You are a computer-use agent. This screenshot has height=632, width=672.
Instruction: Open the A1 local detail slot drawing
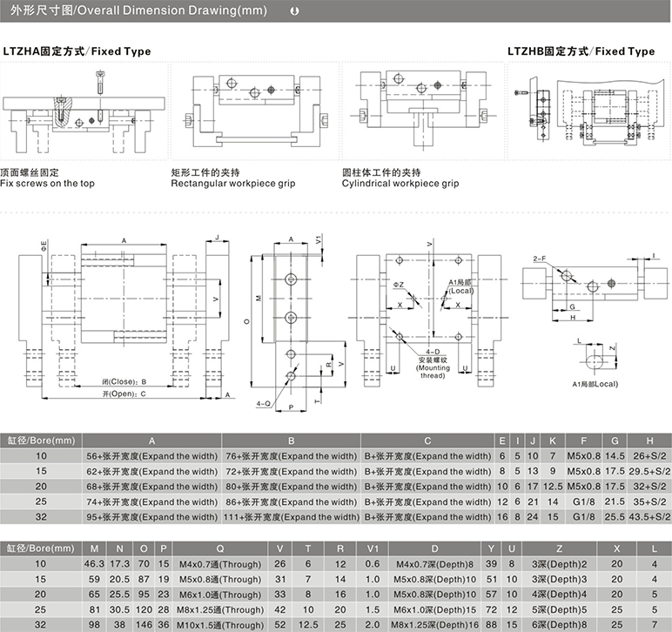(595, 358)
